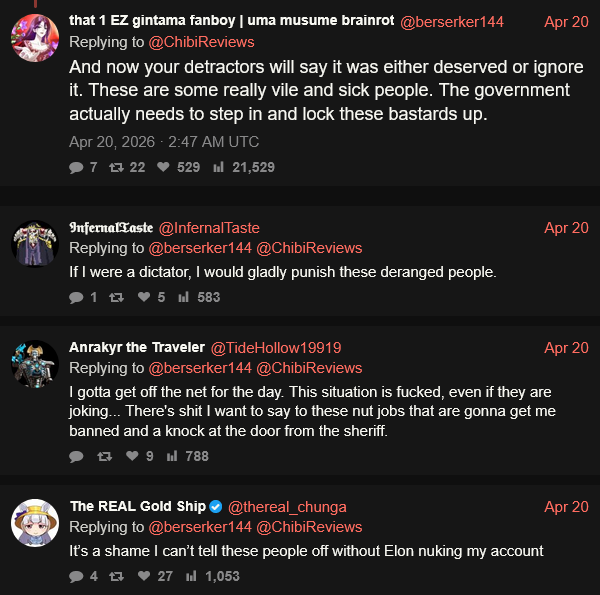Click the heart icon with 9 likes
The height and width of the screenshot is (595, 600).
pyautogui.click(x=132, y=456)
